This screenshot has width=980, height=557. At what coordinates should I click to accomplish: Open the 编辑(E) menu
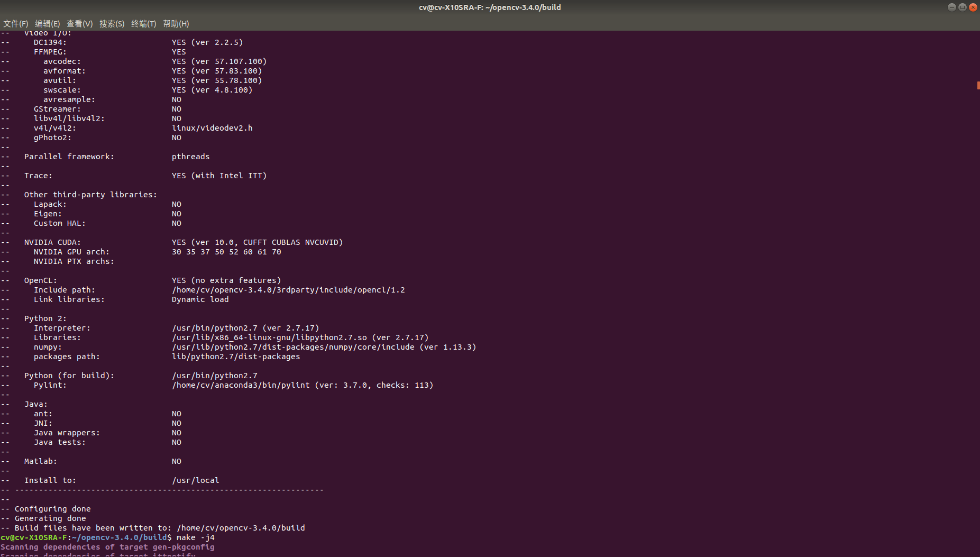pos(48,24)
